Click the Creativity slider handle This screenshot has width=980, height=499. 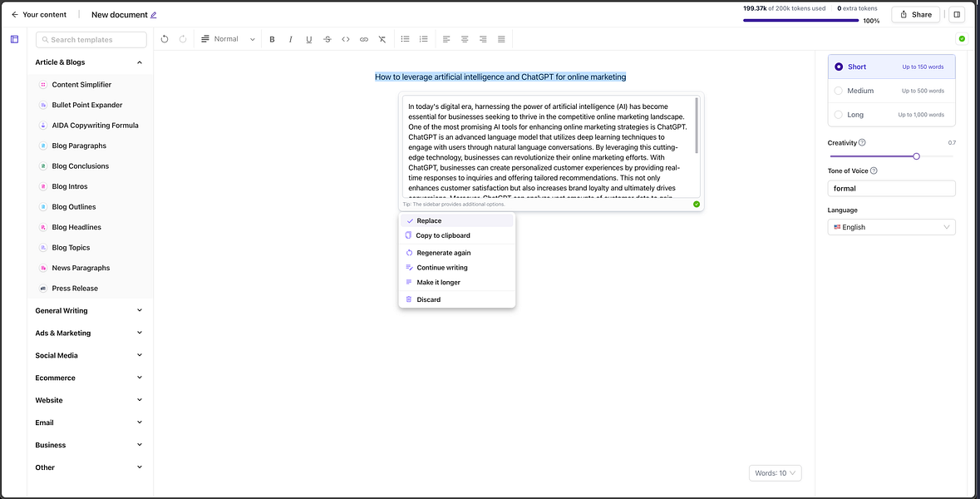tap(916, 156)
